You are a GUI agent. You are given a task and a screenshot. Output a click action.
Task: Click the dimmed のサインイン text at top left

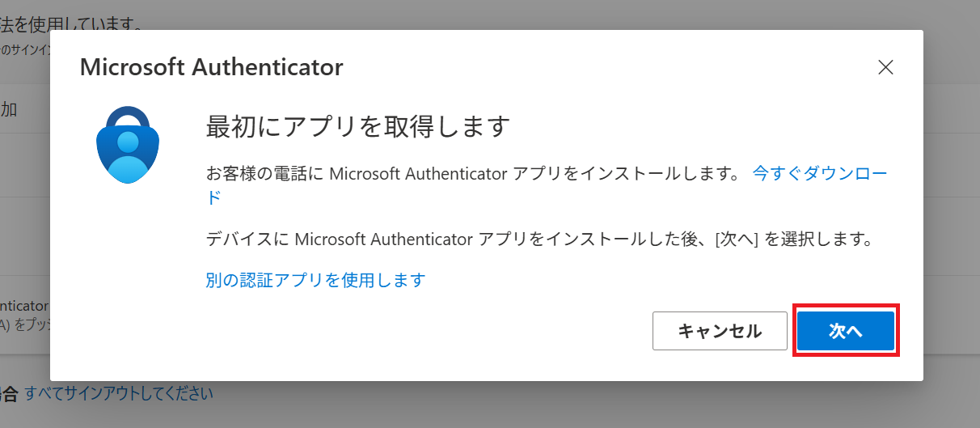click(x=24, y=50)
